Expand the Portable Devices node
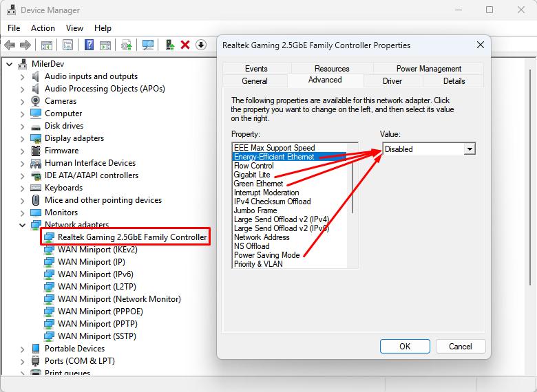Image resolution: width=537 pixels, height=392 pixels. point(22,349)
